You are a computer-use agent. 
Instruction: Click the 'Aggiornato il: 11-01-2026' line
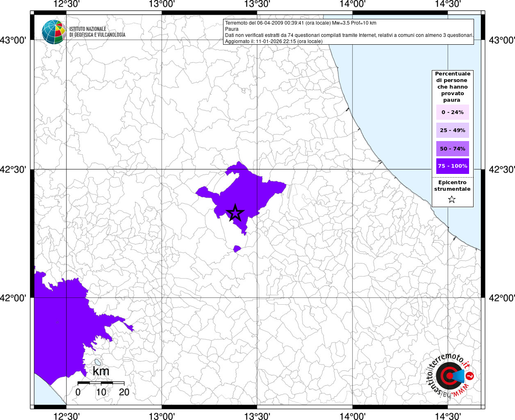coord(273,41)
